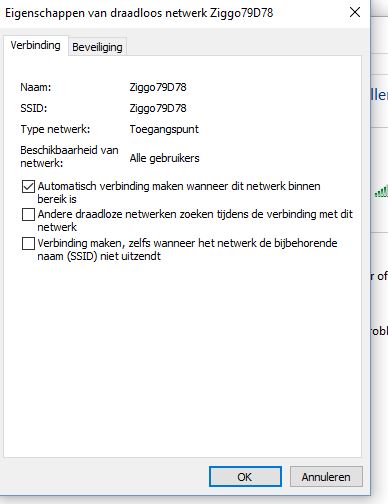Click the Type netwerk: label
388x504 pixels.
[55, 129]
